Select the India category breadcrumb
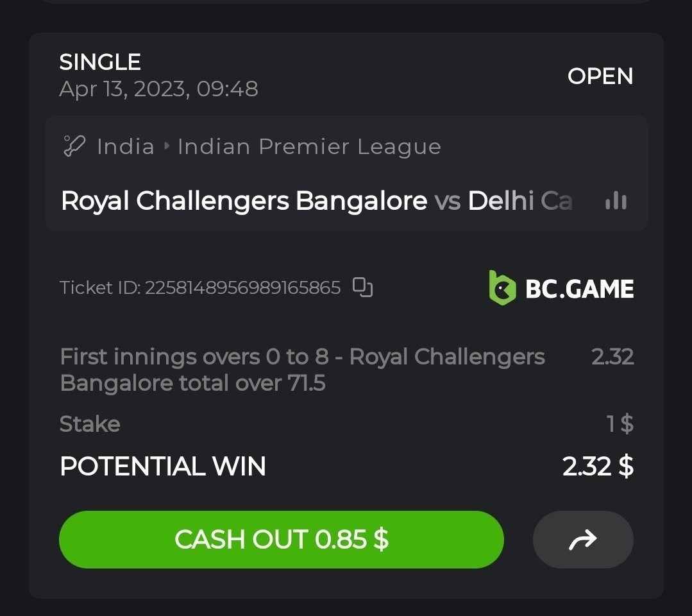The height and width of the screenshot is (616, 692). [x=126, y=146]
